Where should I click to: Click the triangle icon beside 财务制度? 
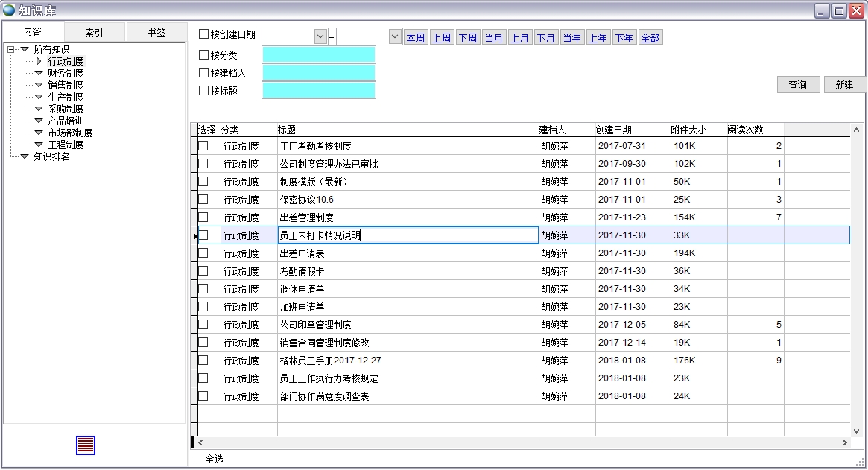pyautogui.click(x=39, y=73)
